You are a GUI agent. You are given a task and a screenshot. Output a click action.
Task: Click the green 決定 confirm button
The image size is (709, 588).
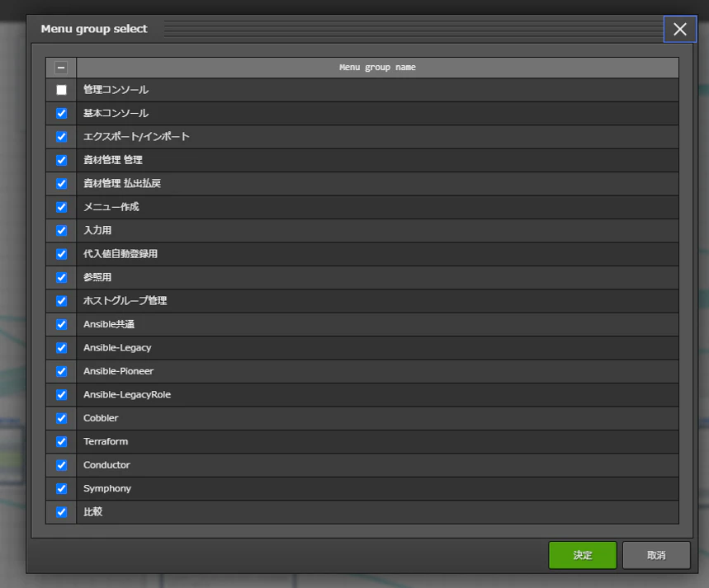[583, 555]
